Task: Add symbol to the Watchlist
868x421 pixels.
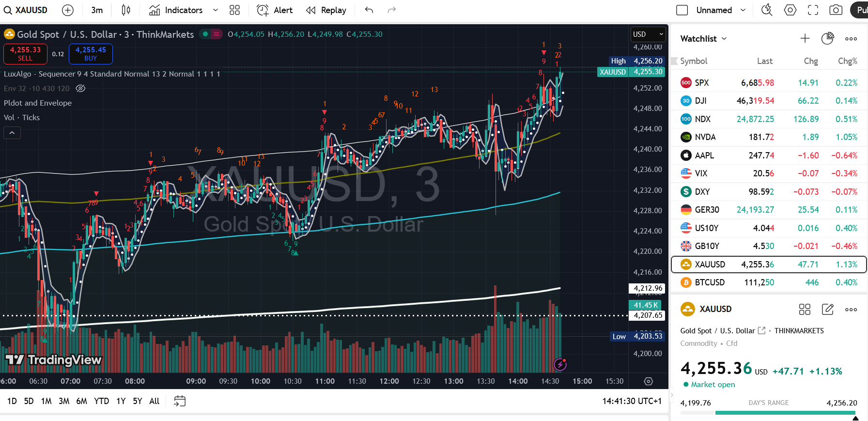Action: pos(805,39)
